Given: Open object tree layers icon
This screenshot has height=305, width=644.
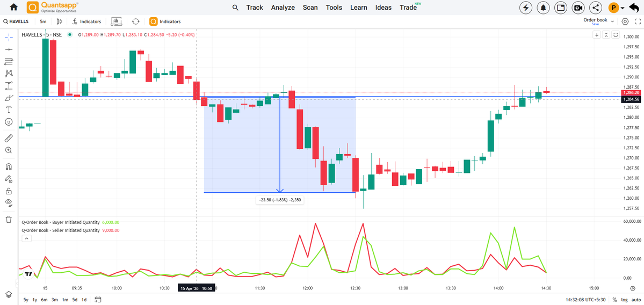Looking at the screenshot, I should tap(9, 295).
